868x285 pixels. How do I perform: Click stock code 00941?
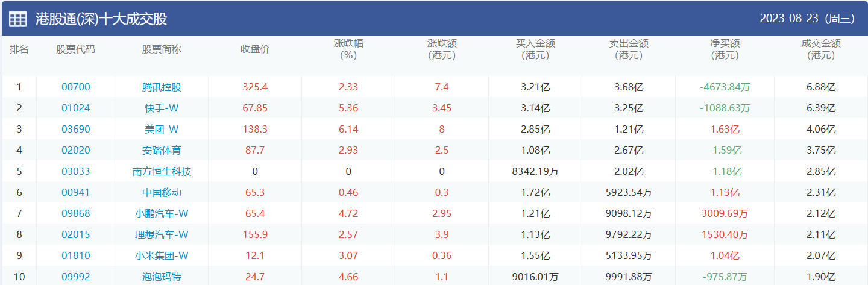(75, 192)
